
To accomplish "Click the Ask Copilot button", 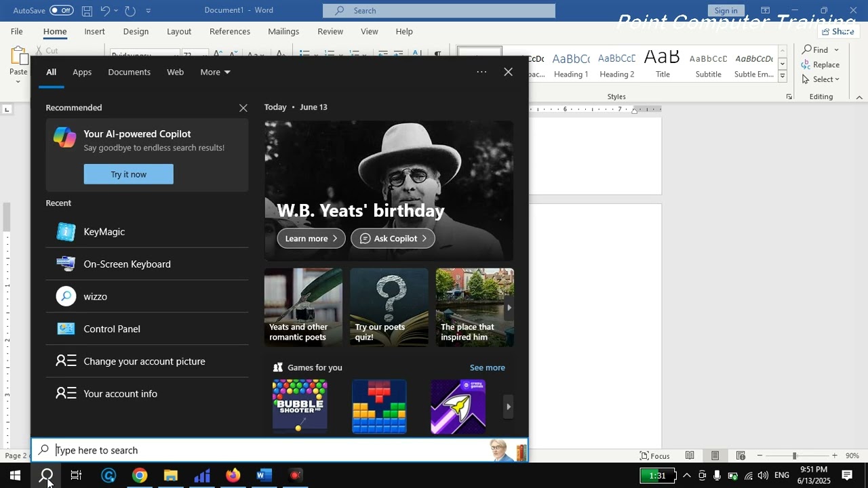I will [x=393, y=239].
